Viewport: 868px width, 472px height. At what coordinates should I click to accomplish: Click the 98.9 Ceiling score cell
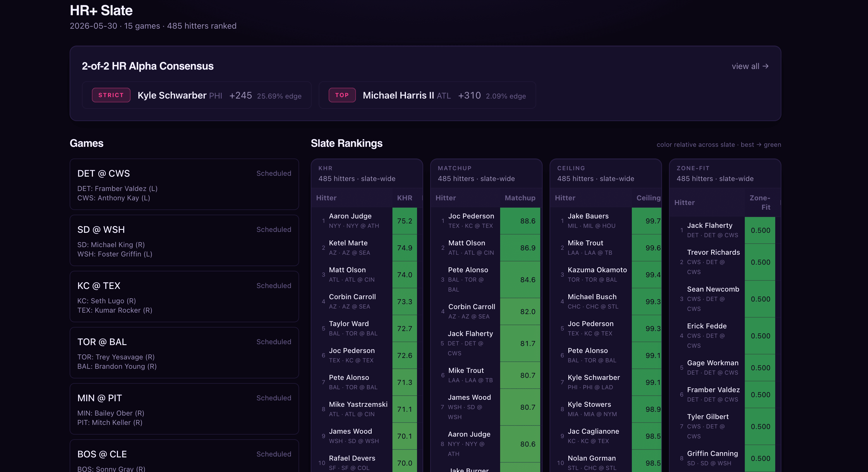(x=647, y=409)
